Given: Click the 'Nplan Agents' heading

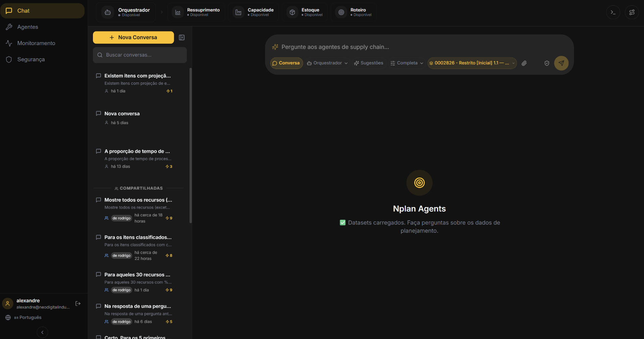Looking at the screenshot, I should click(419, 209).
